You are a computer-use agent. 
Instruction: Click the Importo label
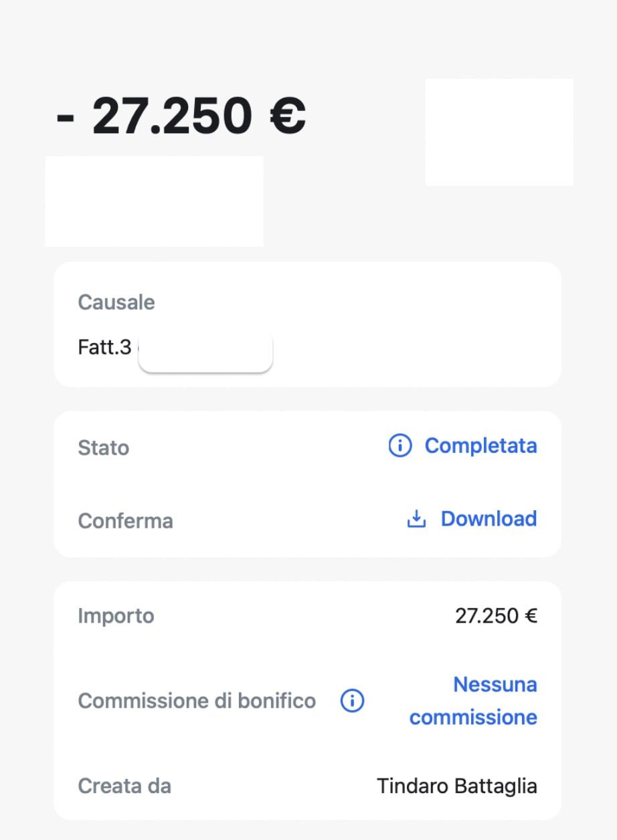116,616
